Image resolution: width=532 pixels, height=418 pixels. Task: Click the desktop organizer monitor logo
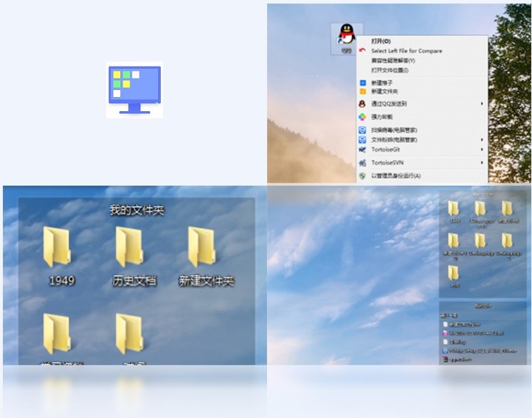(135, 90)
